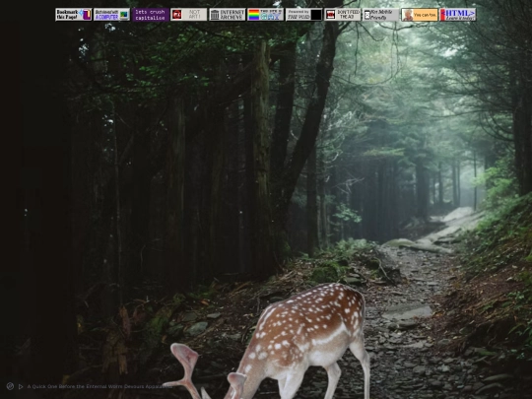Click the spotted deer image
532x399 pixels.
[x=268, y=341]
